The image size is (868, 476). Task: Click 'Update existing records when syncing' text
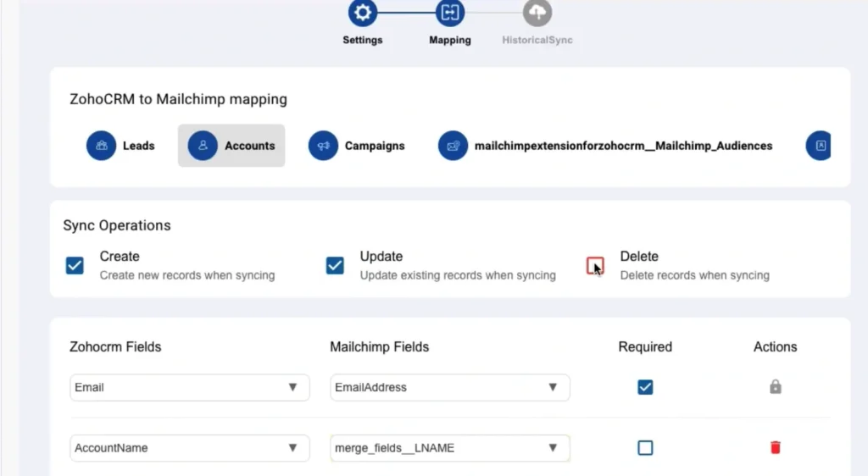coord(458,275)
